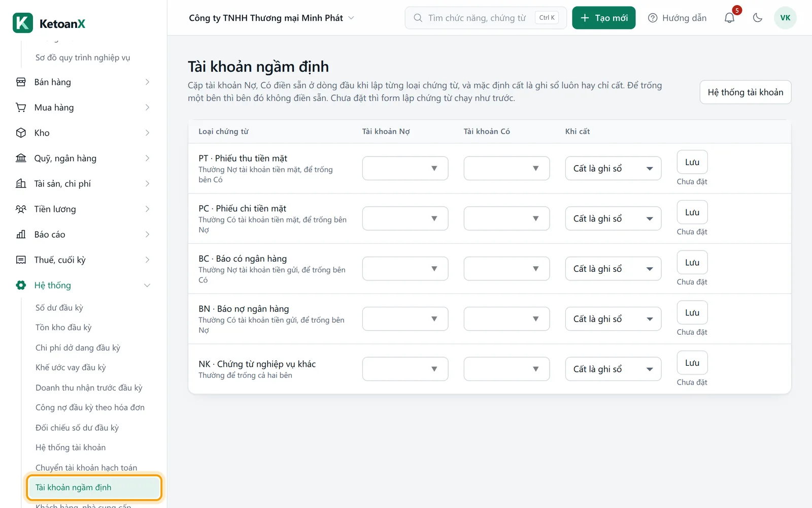Click the search magnifier icon
812x508 pixels.
(x=418, y=18)
